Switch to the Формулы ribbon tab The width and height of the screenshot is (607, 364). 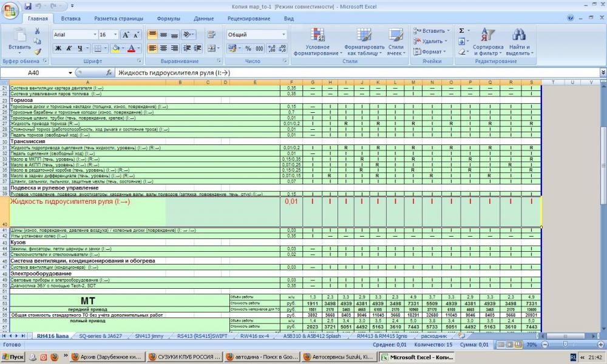pos(168,19)
